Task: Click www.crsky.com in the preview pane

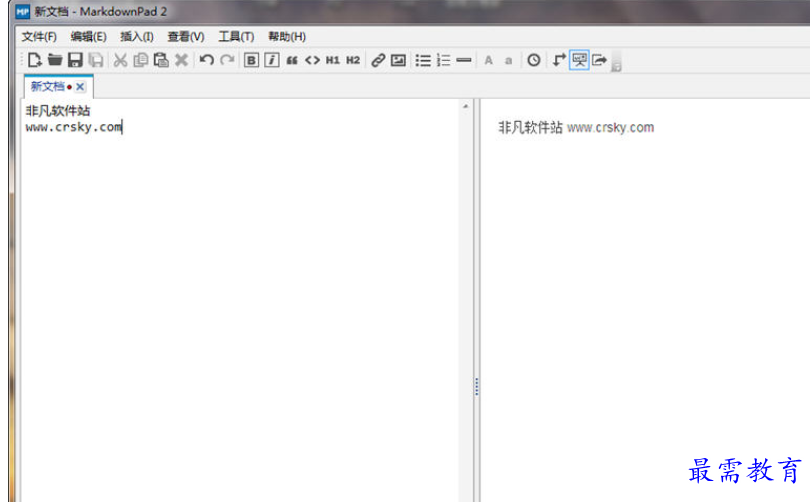Action: 611,128
